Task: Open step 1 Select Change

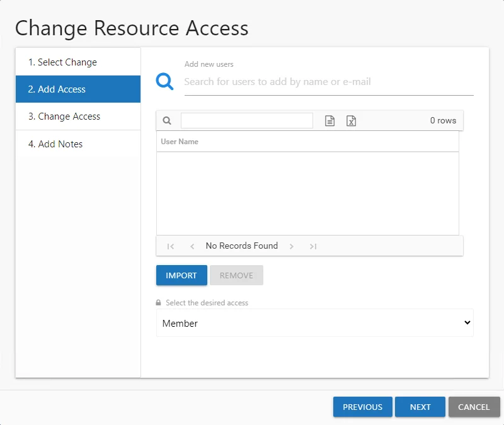Action: [x=78, y=62]
